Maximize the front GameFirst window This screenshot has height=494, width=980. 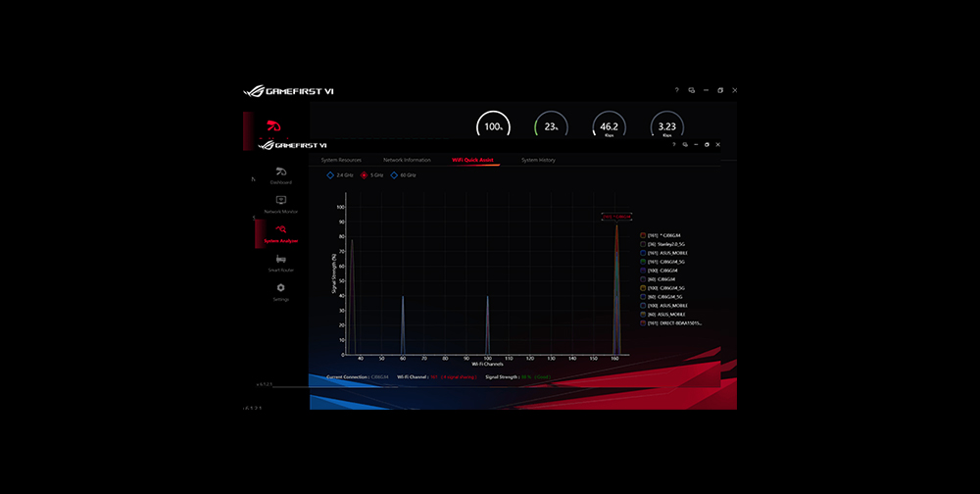[x=707, y=144]
